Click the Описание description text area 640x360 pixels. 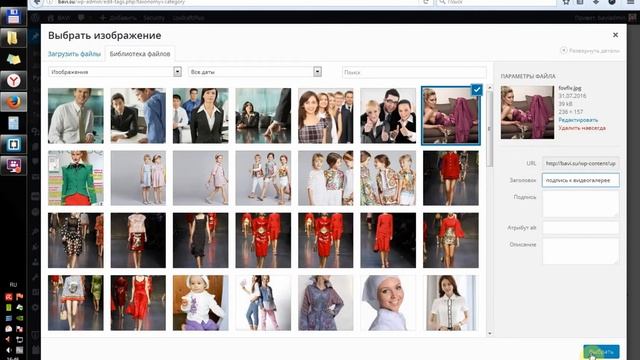(x=580, y=251)
